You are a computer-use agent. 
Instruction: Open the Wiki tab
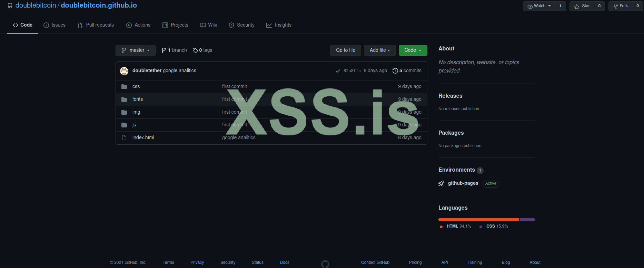pyautogui.click(x=209, y=25)
